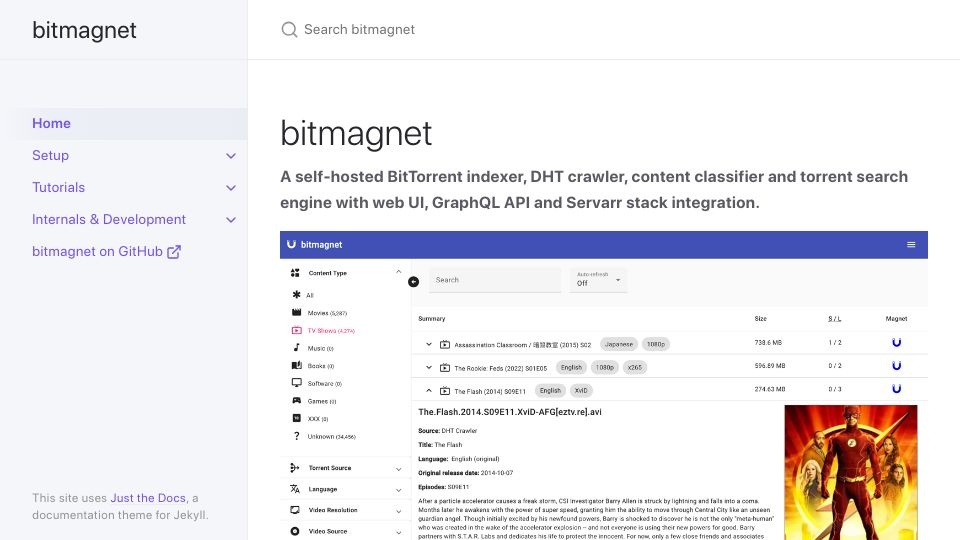This screenshot has width=960, height=540.
Task: Click 1080p chip on Assassination Classroom row
Action: (656, 344)
